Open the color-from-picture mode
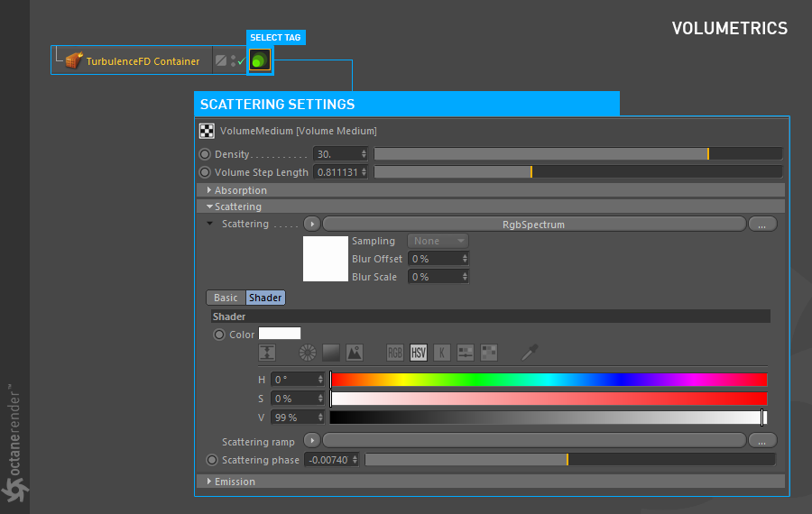This screenshot has width=812, height=514. 355,353
